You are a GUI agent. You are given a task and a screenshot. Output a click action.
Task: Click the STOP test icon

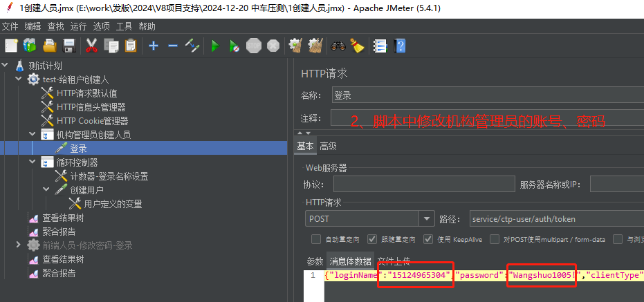click(254, 46)
